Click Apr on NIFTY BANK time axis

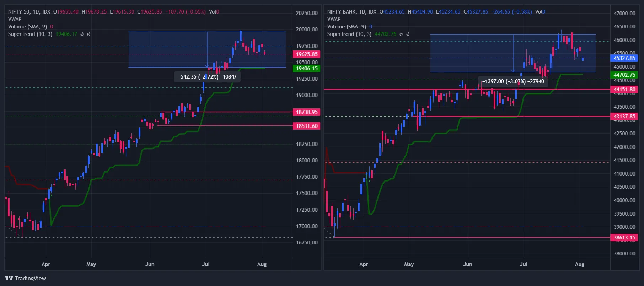point(364,264)
